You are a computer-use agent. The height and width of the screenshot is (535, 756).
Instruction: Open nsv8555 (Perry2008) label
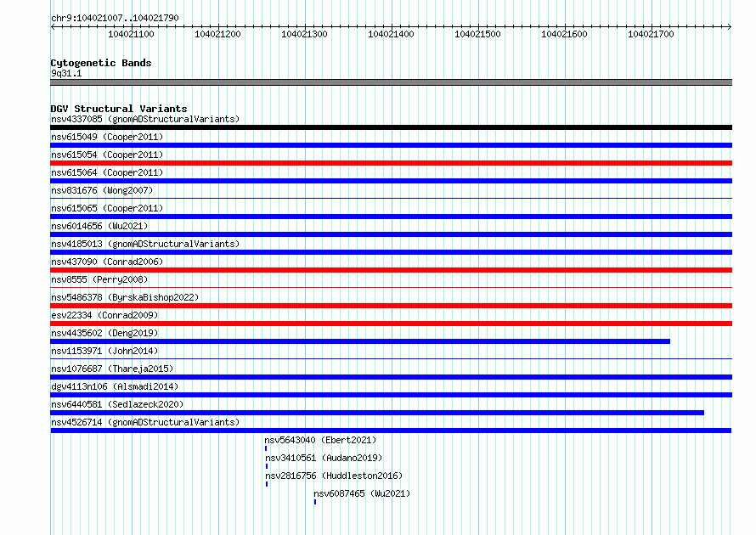pos(99,279)
